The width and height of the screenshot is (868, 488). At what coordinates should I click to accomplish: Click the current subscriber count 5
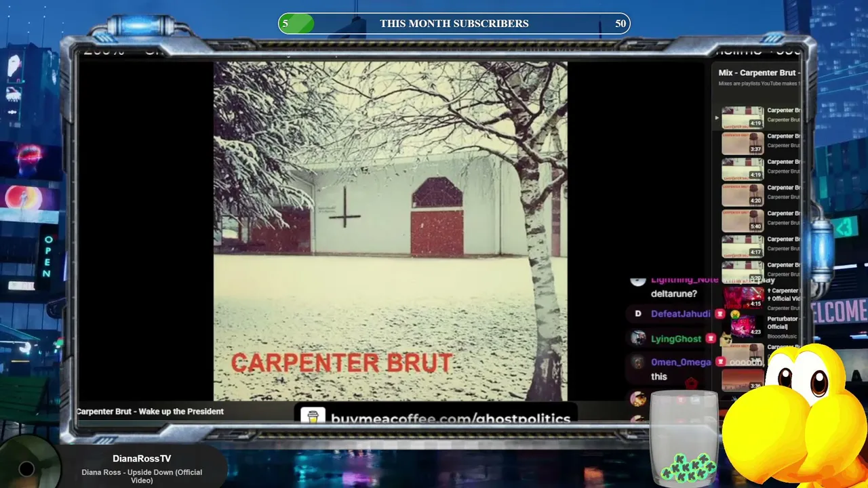tap(285, 24)
